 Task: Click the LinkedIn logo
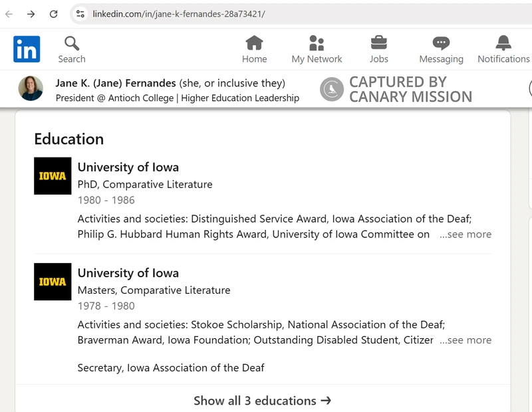point(27,49)
